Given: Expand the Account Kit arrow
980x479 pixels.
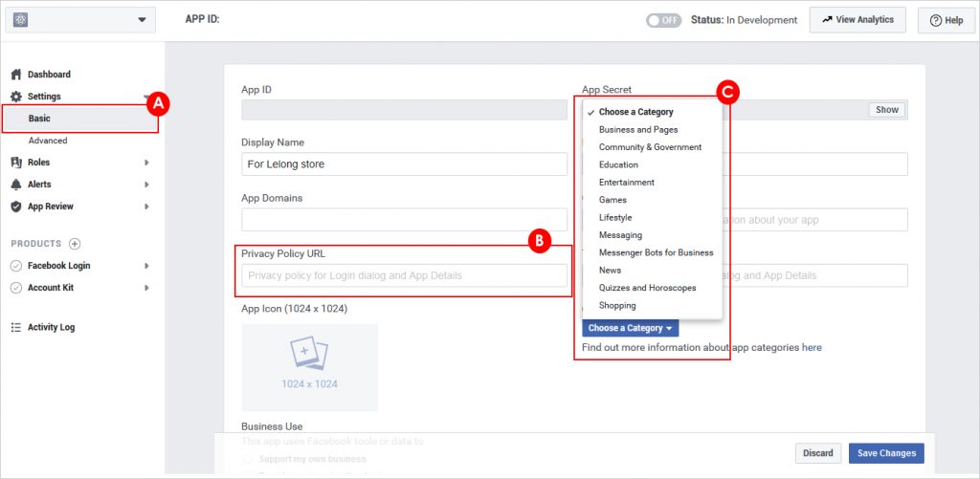Looking at the screenshot, I should [146, 287].
